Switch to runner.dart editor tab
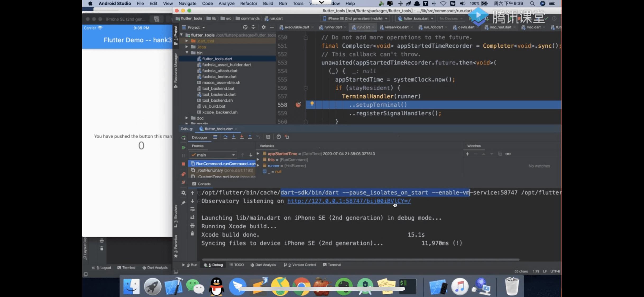The height and width of the screenshot is (297, 644). pos(333,27)
